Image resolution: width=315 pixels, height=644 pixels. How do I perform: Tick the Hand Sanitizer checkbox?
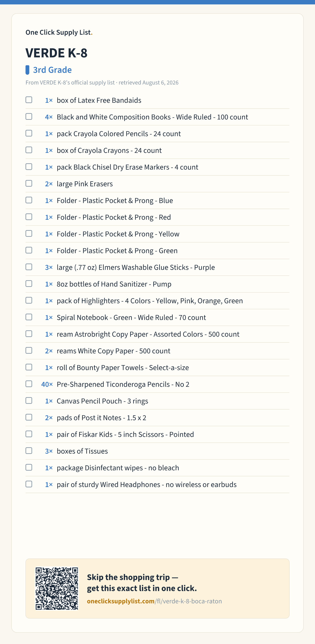[29, 283]
